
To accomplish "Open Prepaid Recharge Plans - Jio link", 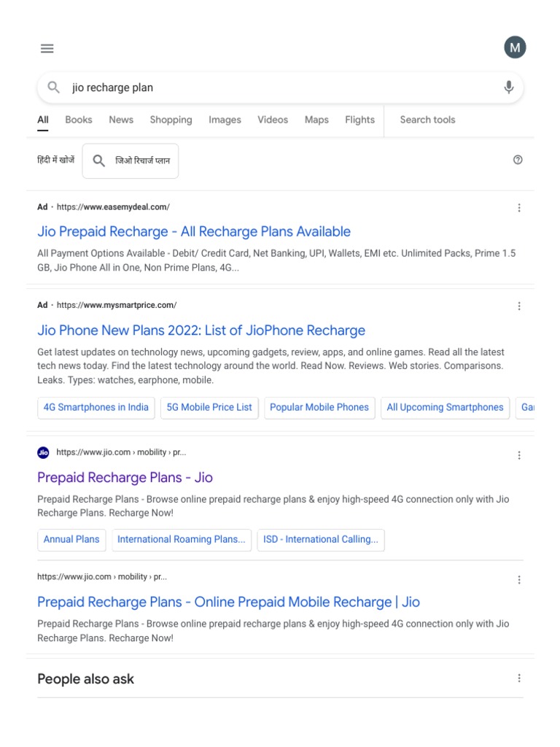I will tap(125, 478).
